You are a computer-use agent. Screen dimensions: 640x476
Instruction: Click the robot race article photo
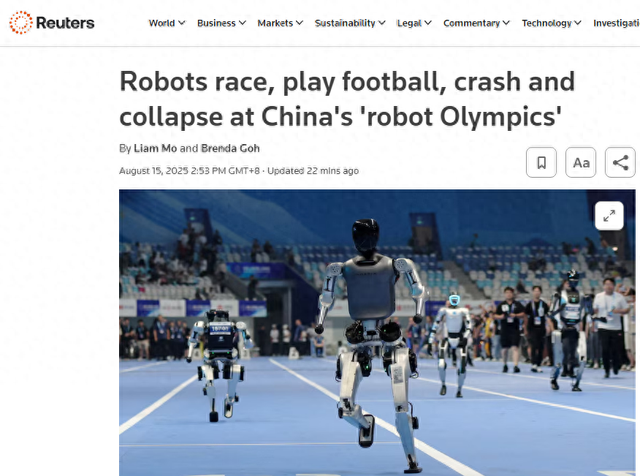[377, 332]
